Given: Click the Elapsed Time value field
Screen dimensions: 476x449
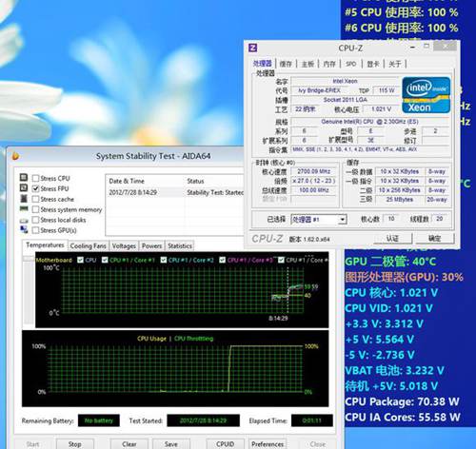Looking at the screenshot, I should click(312, 420).
